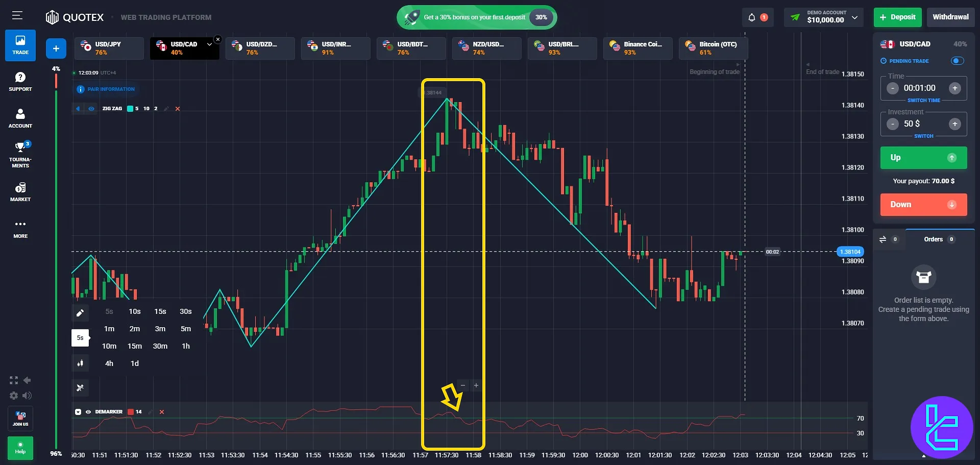The height and width of the screenshot is (465, 980).
Task: Switch to the NZD/USD asset tab
Action: pos(487,48)
